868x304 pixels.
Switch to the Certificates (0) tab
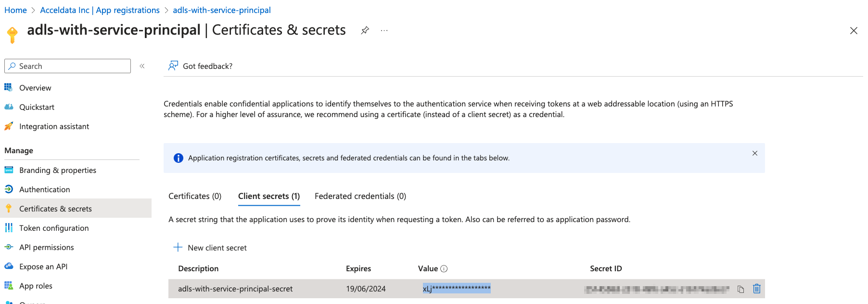[195, 196]
